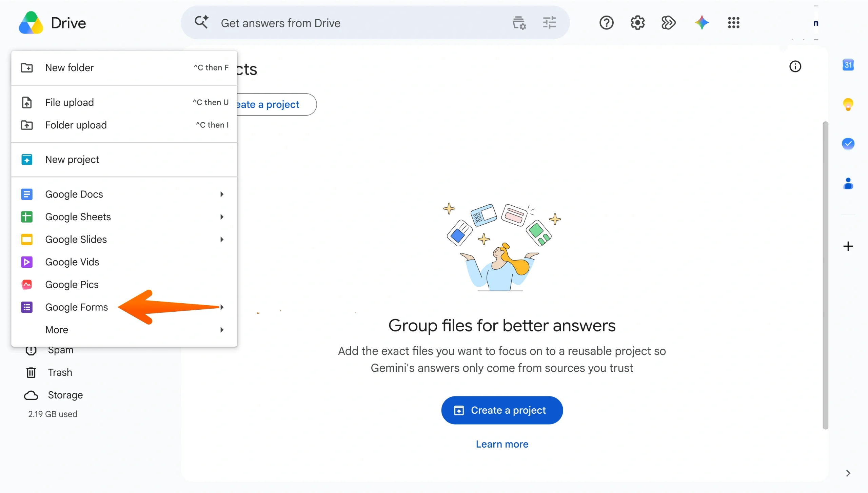Choose New project in the menu
Screen dimensions: 868x493
[x=124, y=160]
